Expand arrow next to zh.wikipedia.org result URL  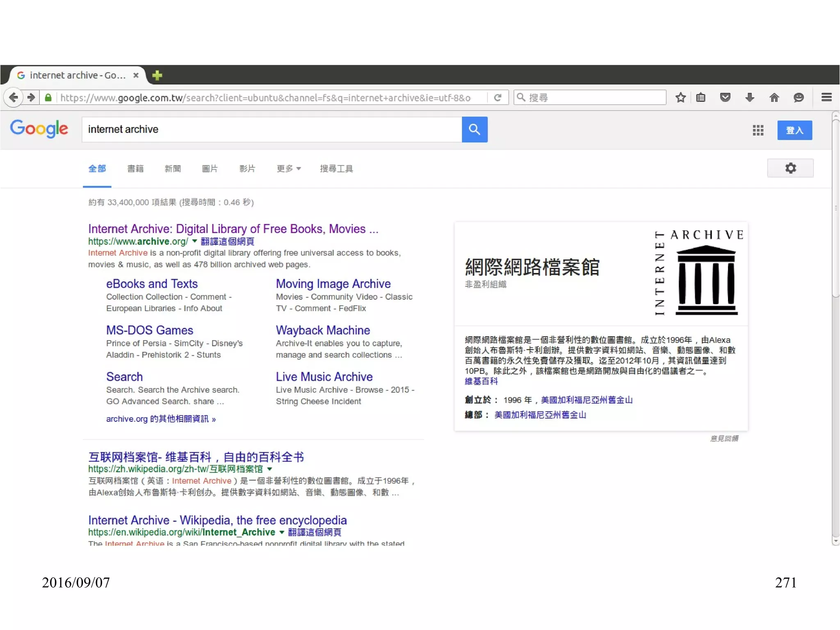click(x=269, y=469)
